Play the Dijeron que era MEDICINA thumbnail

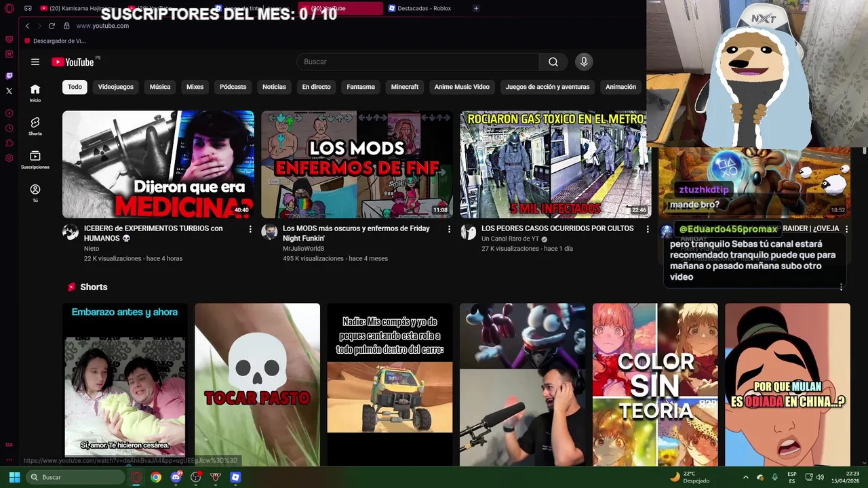(158, 165)
